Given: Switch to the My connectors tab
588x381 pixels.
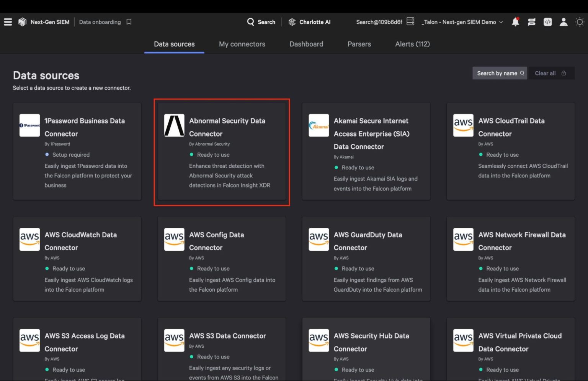Looking at the screenshot, I should [242, 44].
